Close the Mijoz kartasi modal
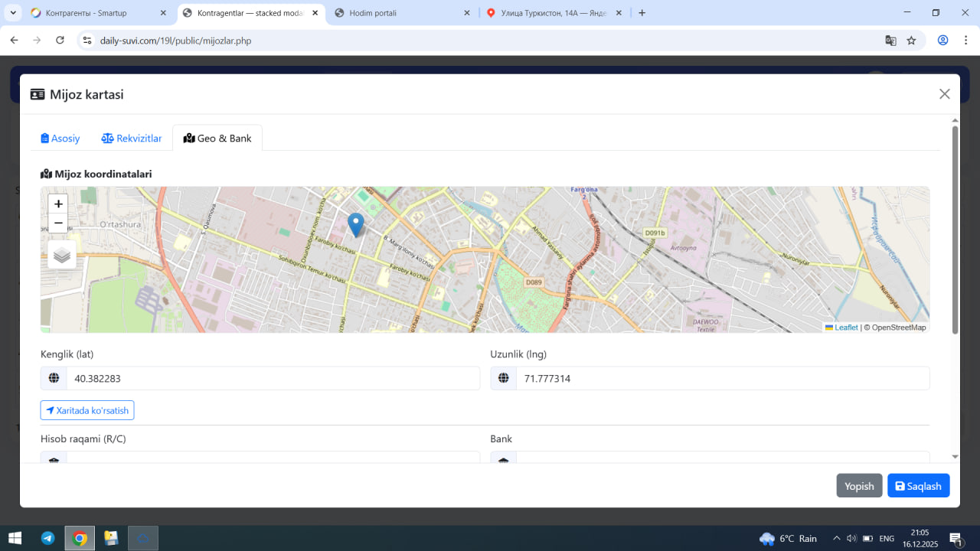Image resolution: width=980 pixels, height=551 pixels. click(x=944, y=94)
